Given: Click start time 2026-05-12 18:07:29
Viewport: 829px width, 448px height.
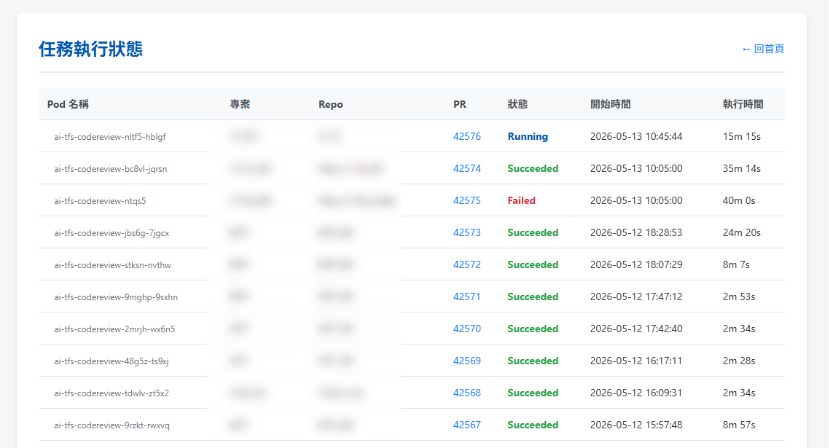Looking at the screenshot, I should [x=636, y=264].
